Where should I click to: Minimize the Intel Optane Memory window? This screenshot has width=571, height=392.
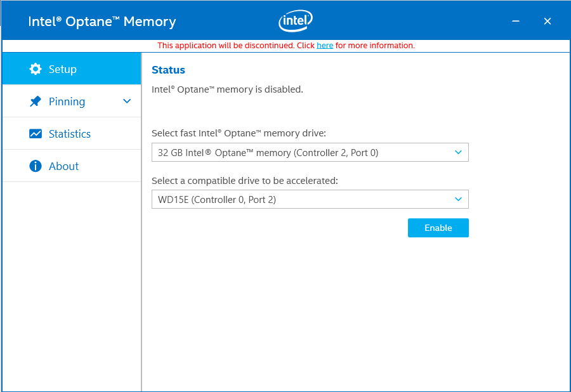coord(516,21)
